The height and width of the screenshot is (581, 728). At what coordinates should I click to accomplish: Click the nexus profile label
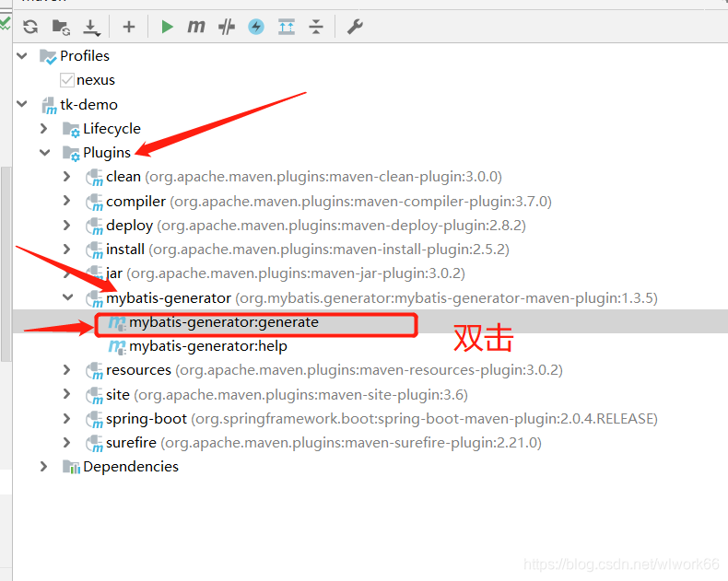tap(96, 80)
